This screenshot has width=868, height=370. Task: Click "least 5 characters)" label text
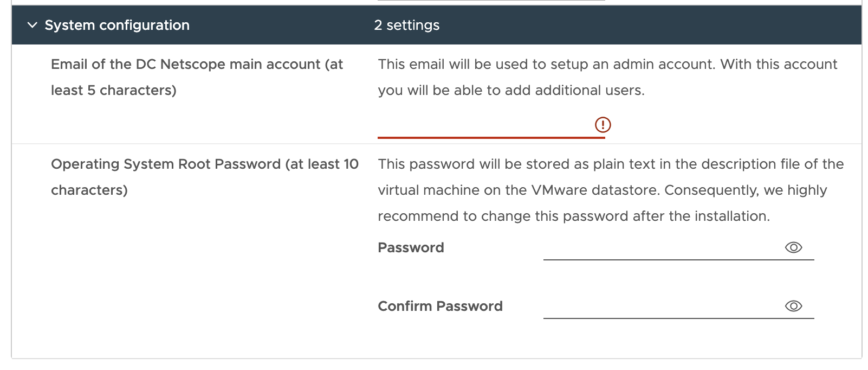pos(113,91)
